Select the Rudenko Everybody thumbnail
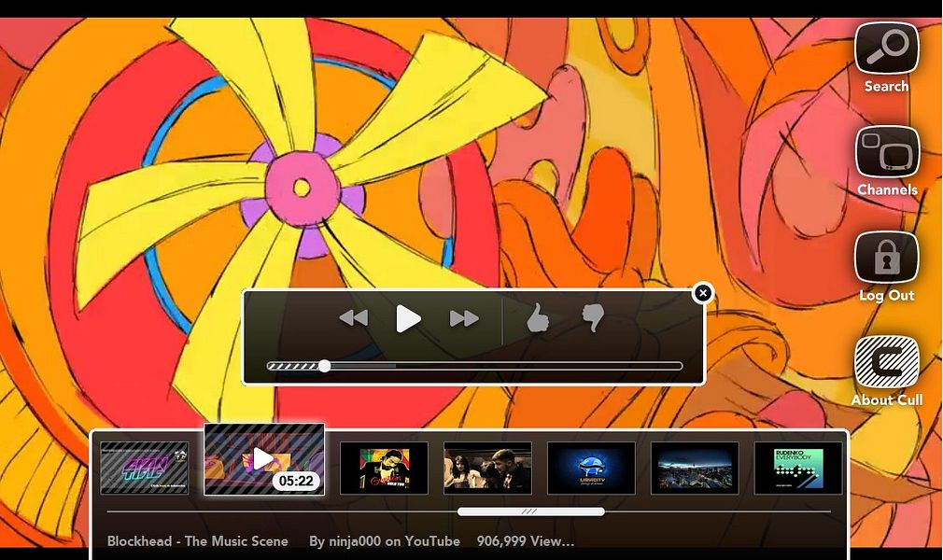Screen dimensions: 943x560 798,468
